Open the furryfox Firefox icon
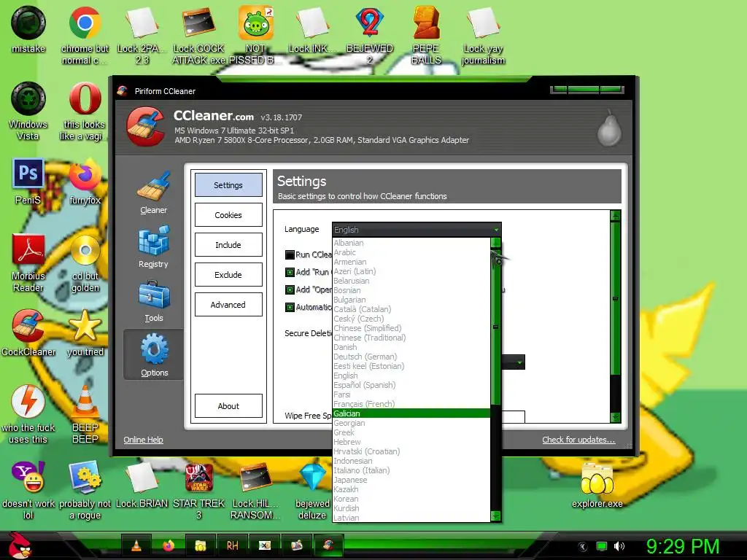 (x=85, y=182)
